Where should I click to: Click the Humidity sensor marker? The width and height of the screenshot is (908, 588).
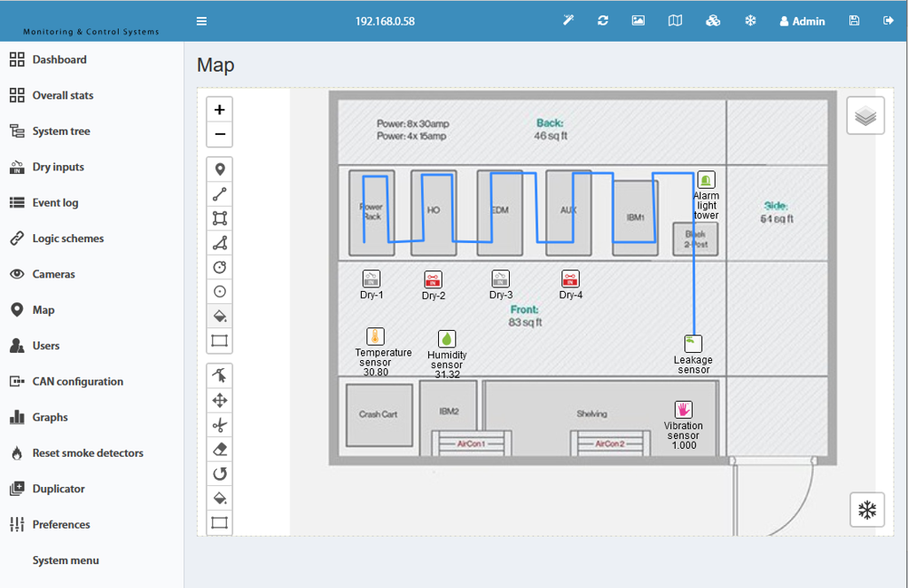click(x=447, y=339)
